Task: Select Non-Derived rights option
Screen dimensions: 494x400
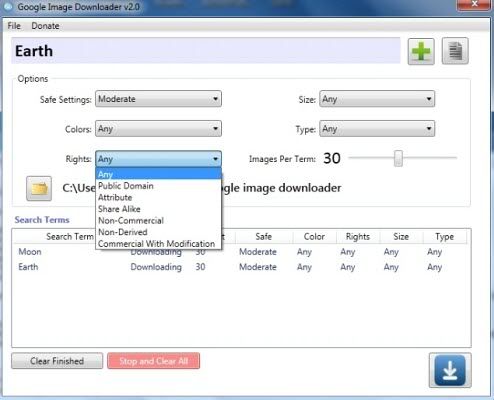Action: [x=158, y=232]
